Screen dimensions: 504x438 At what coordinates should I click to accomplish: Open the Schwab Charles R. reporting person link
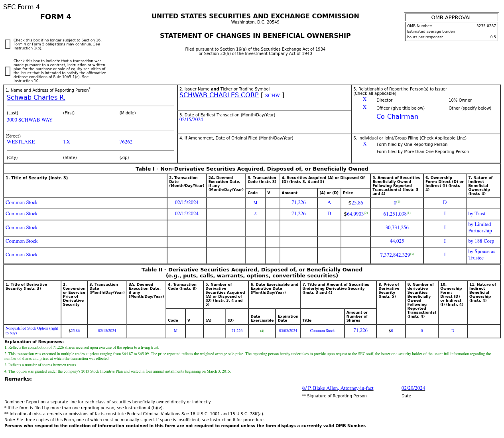[36, 98]
